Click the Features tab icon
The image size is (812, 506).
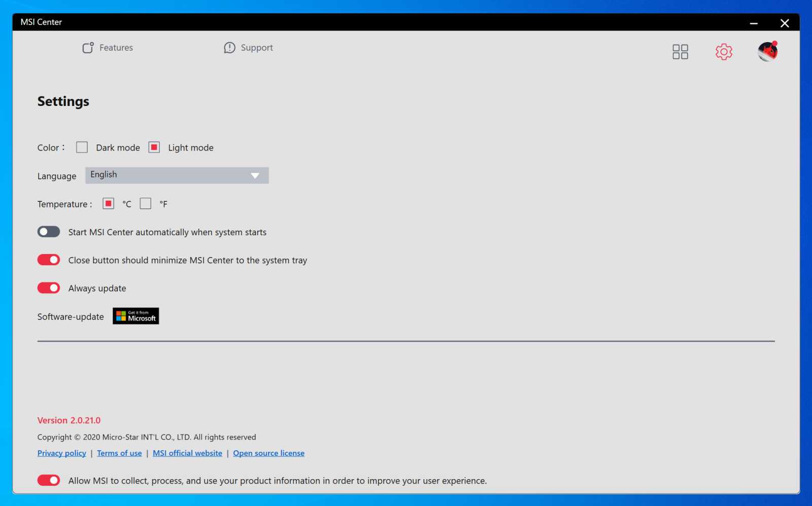pyautogui.click(x=88, y=48)
